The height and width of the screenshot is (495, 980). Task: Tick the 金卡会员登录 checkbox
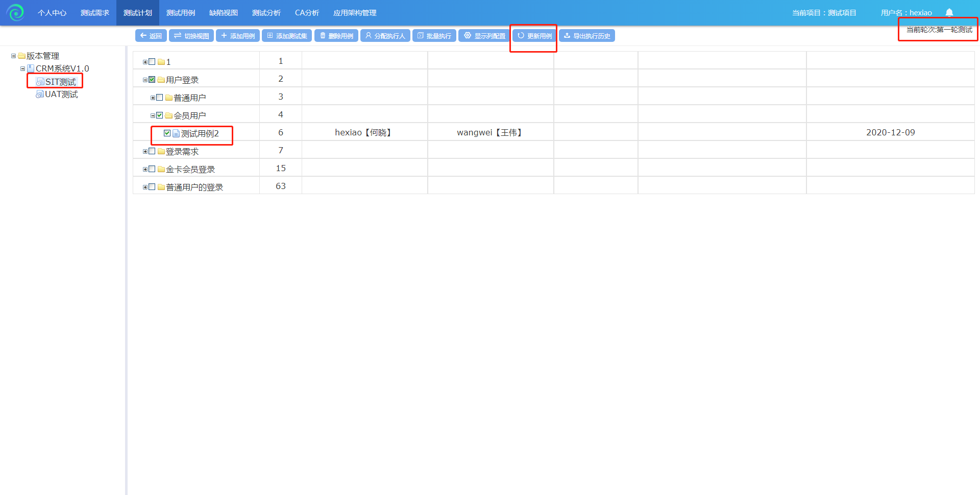point(152,169)
